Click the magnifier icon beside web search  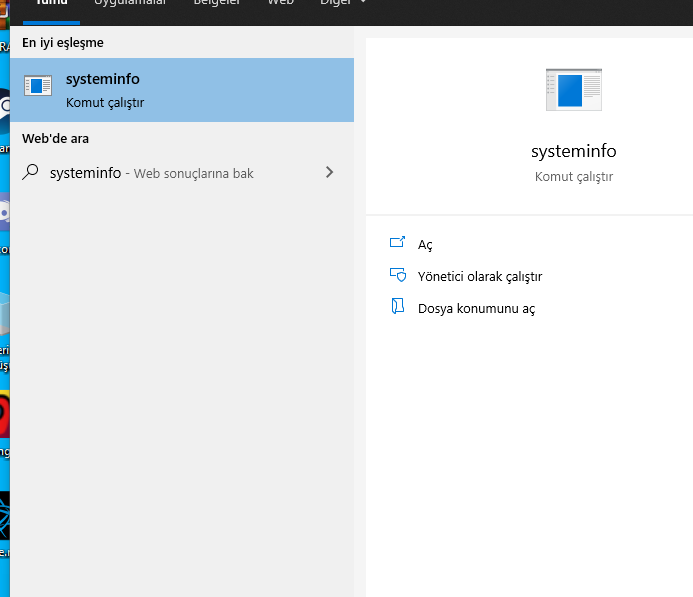(30, 172)
